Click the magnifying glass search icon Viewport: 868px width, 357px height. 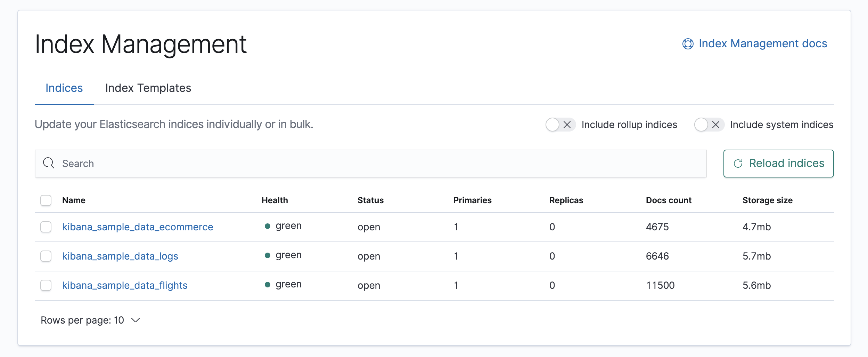[x=49, y=163]
